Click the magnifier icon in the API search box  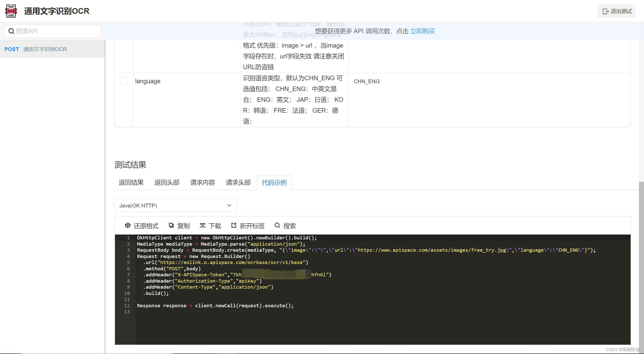click(11, 31)
